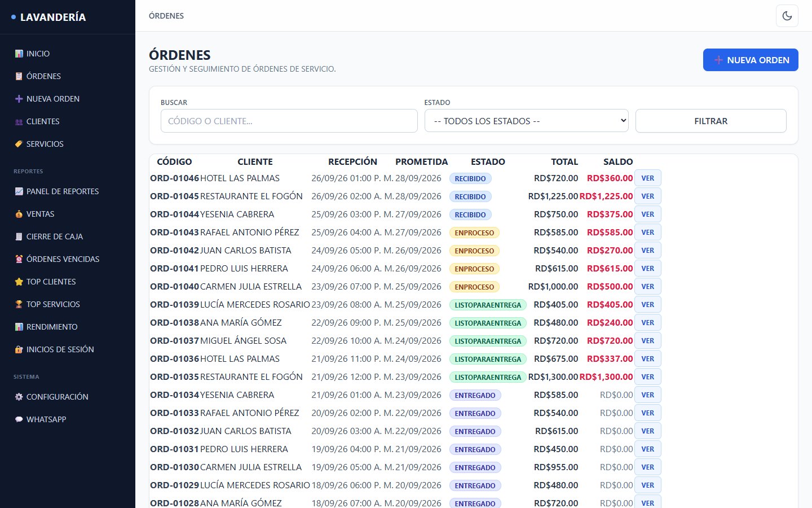
Task: Click total RD$955.00 for ORD-01030
Action: (556, 467)
